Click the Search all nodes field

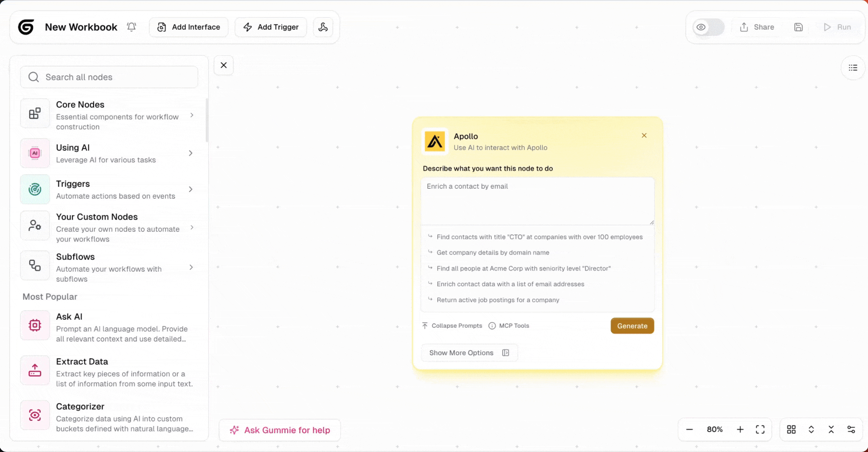click(109, 77)
